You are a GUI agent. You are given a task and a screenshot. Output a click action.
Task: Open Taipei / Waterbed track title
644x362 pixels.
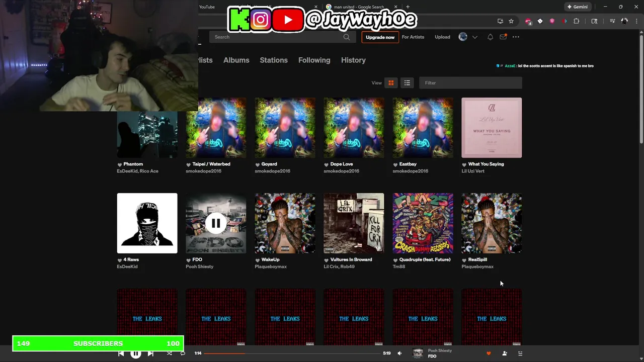[211, 164]
